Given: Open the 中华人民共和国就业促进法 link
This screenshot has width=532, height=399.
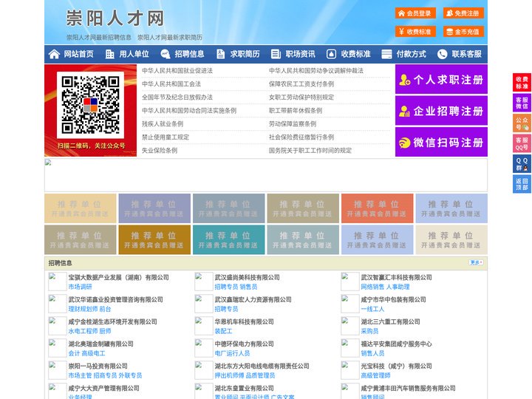Looking at the screenshot, I should coord(177,71).
